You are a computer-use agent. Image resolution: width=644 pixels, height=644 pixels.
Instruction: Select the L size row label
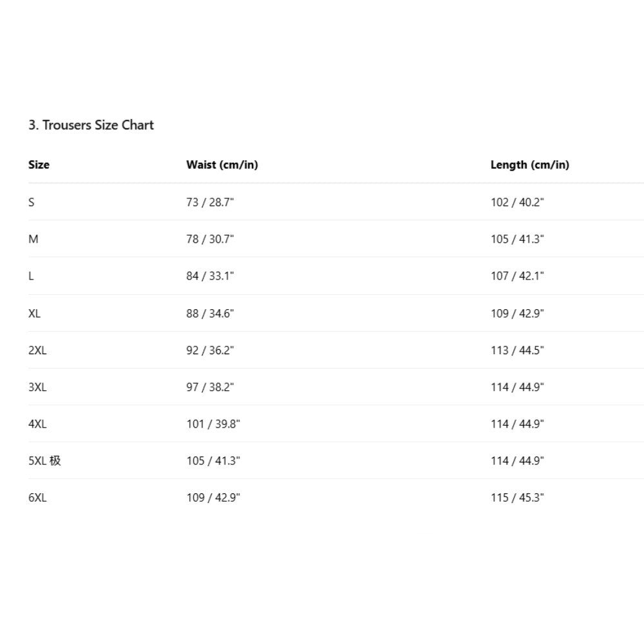[32, 276]
